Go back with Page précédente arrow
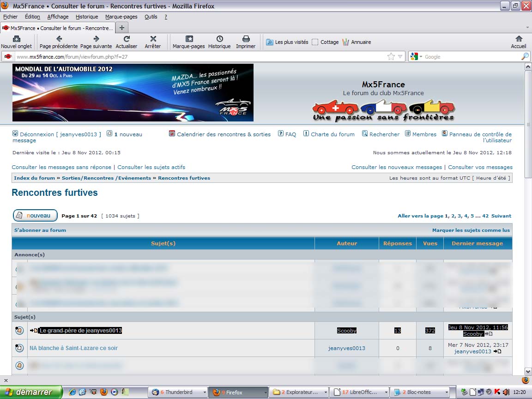532x399 pixels. 59,42
